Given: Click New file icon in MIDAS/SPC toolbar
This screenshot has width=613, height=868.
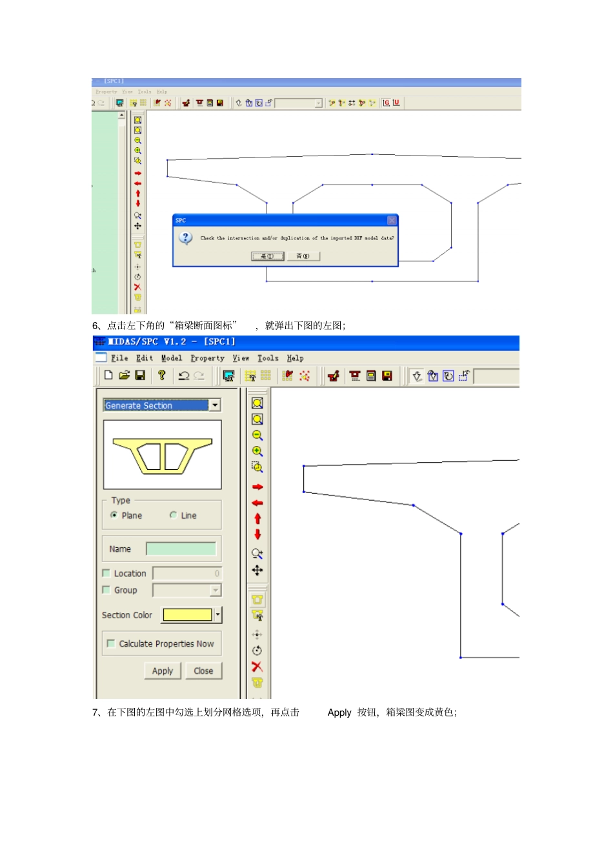Looking at the screenshot, I should click(x=108, y=375).
